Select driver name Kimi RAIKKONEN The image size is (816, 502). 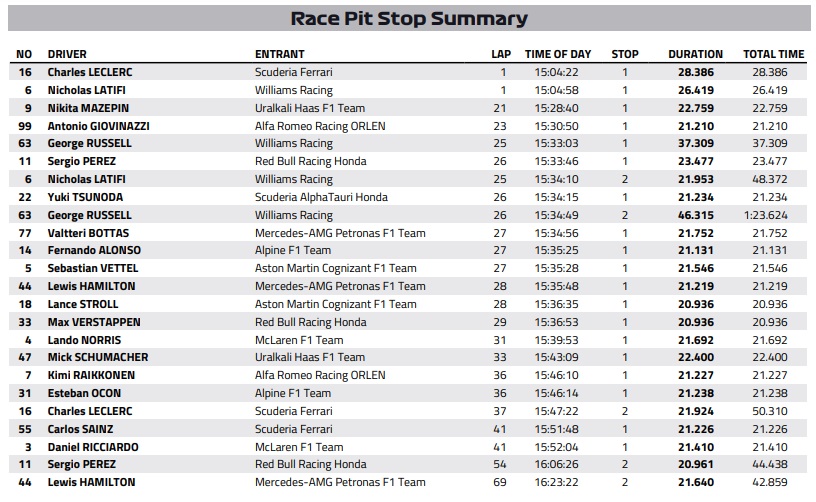click(91, 375)
